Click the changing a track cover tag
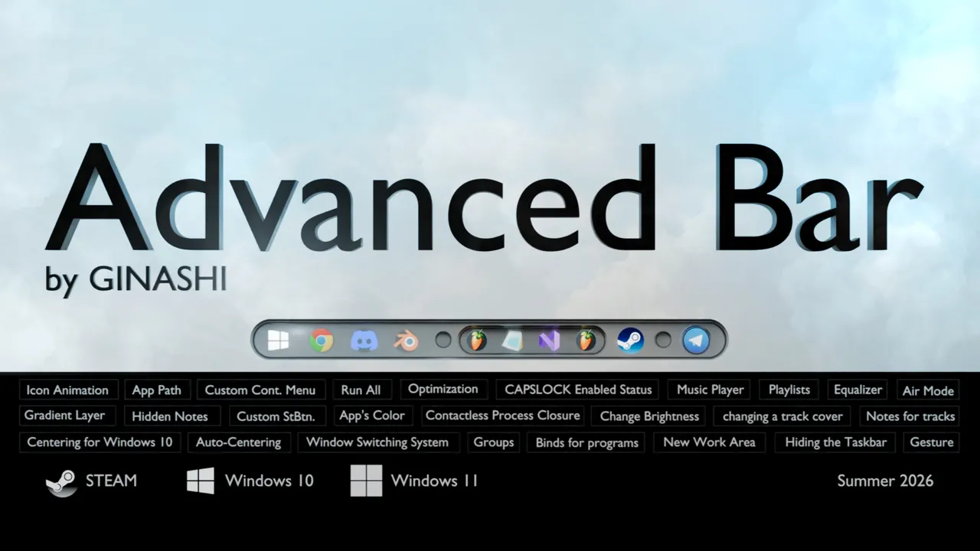 point(782,416)
